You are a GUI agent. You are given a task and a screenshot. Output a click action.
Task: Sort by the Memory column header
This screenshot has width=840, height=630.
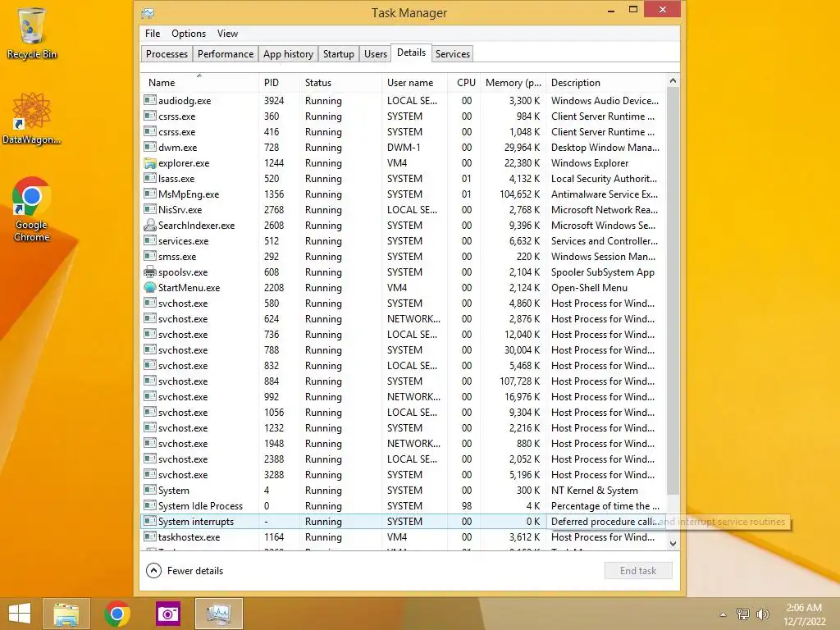[x=513, y=82]
